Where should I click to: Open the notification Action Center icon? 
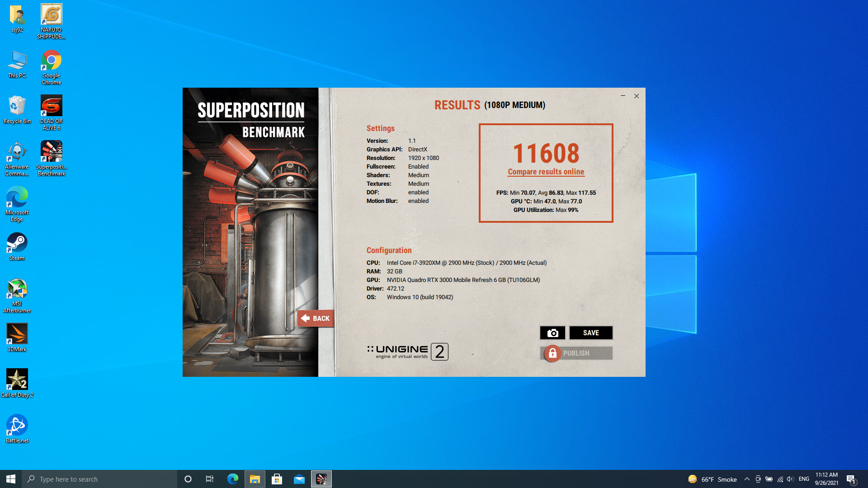tap(851, 479)
